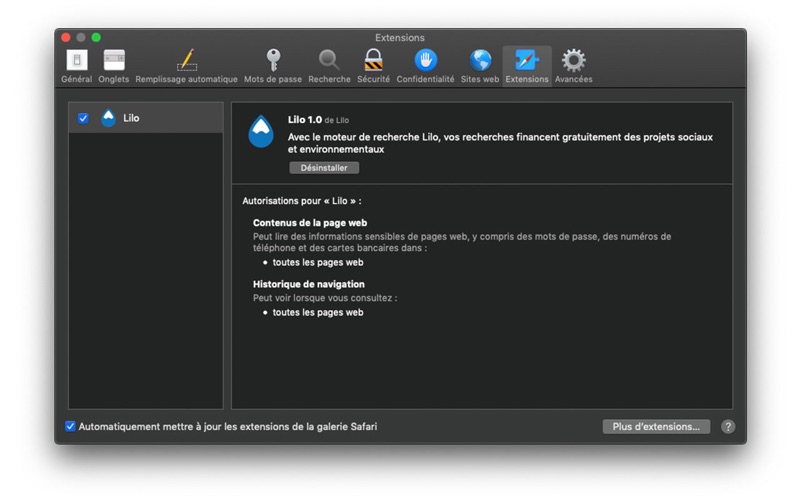Click 'toutes les pages web' under Contenus
This screenshot has width=800, height=500.
coord(318,262)
